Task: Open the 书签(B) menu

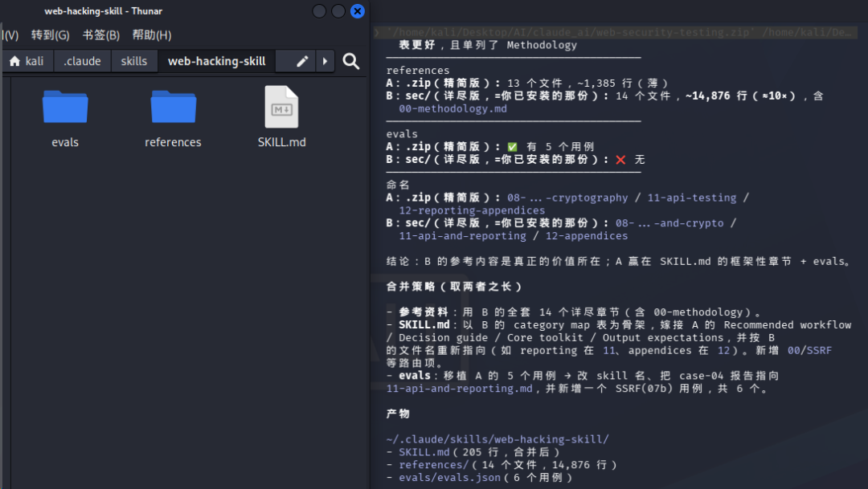Action: 100,35
